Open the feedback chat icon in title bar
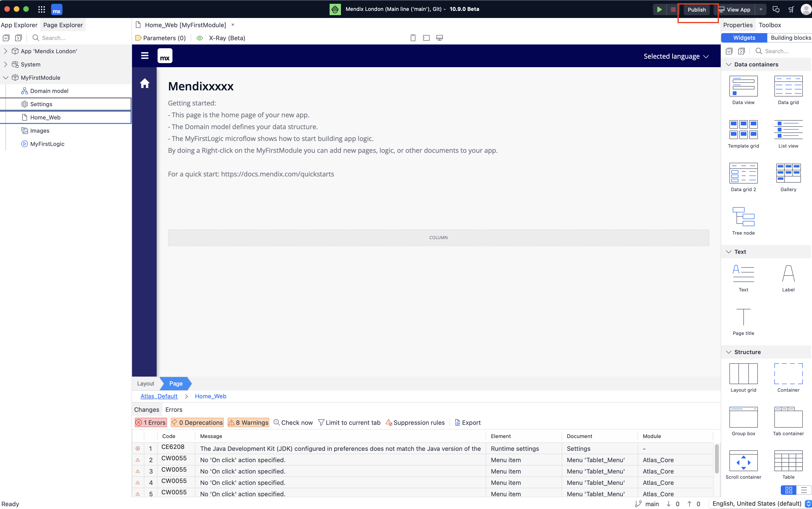812x509 pixels. 776,9
